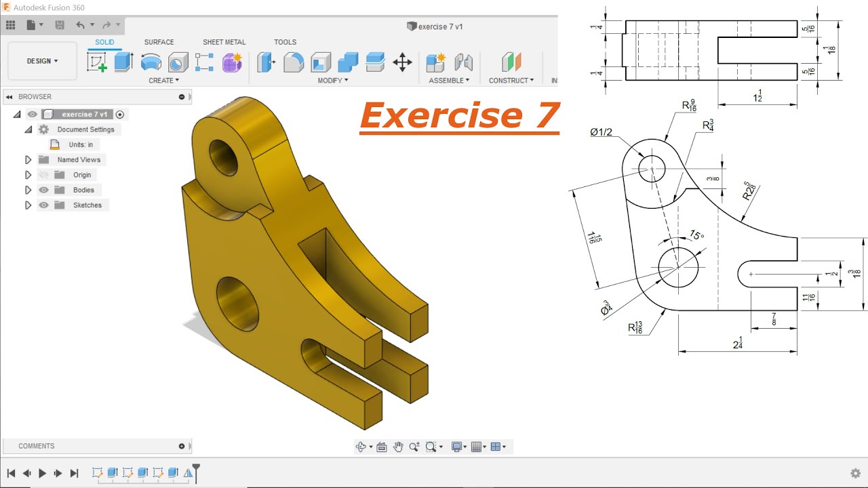868x488 pixels.
Task: Toggle visibility of exercise 7 v1 component
Action: pos(32,115)
